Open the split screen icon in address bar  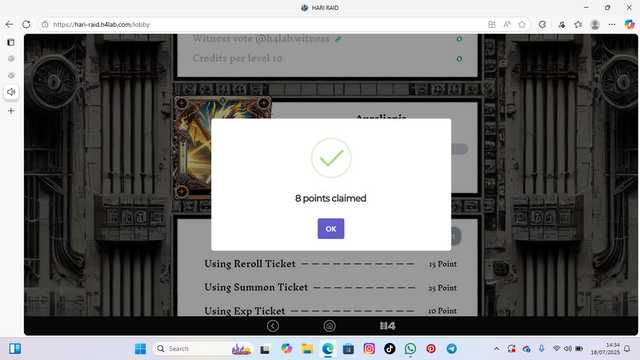492,24
